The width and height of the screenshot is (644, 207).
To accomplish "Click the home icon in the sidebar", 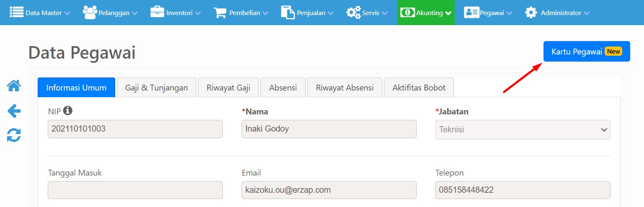I will tap(14, 86).
